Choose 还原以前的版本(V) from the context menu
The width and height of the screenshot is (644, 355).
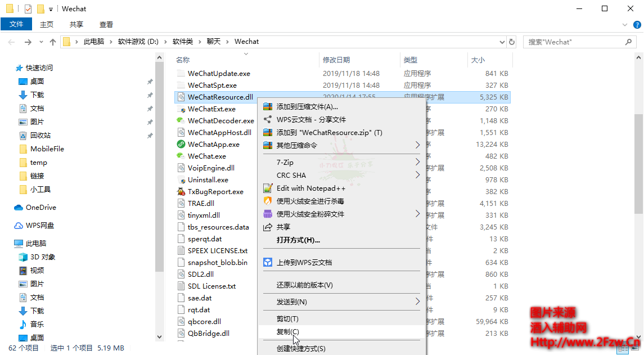coord(342,285)
